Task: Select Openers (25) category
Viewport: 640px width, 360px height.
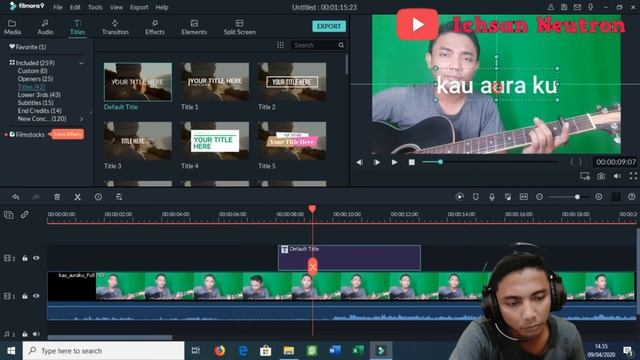Action: click(35, 79)
